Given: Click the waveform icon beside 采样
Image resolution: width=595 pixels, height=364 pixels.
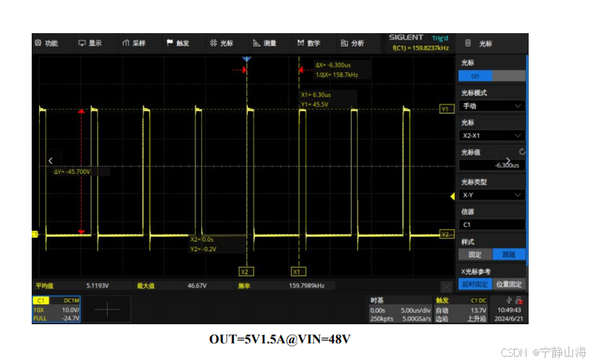Looking at the screenshot, I should [x=125, y=43].
